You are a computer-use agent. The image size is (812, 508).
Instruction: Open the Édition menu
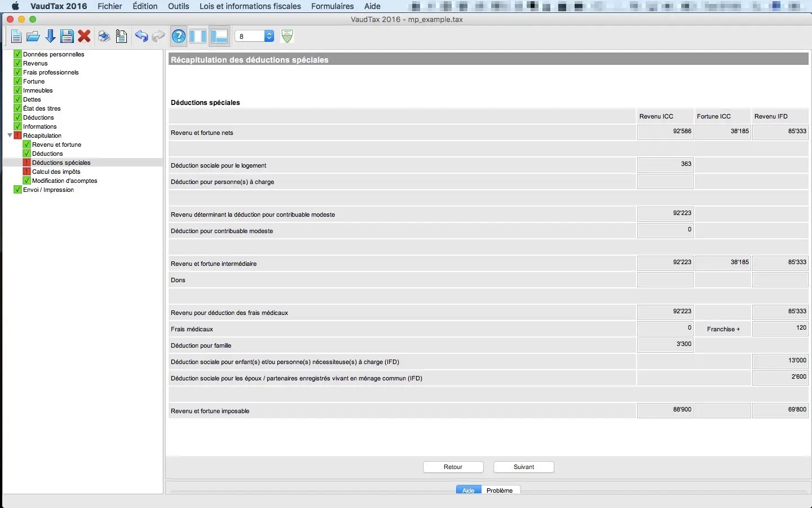click(145, 6)
